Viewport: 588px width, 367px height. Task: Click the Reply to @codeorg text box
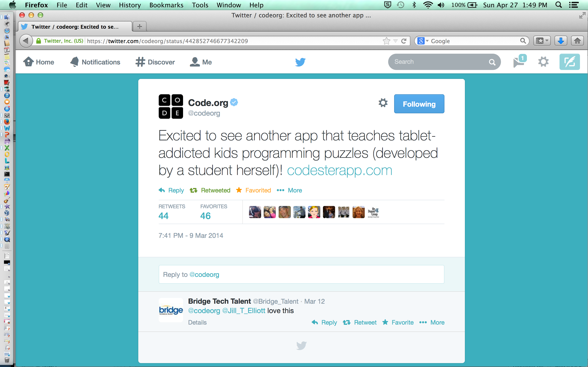[301, 275]
